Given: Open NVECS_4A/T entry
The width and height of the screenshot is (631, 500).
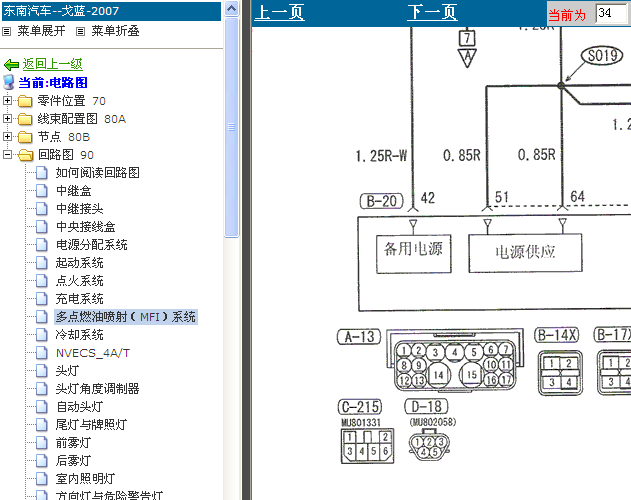Looking at the screenshot, I should (93, 353).
